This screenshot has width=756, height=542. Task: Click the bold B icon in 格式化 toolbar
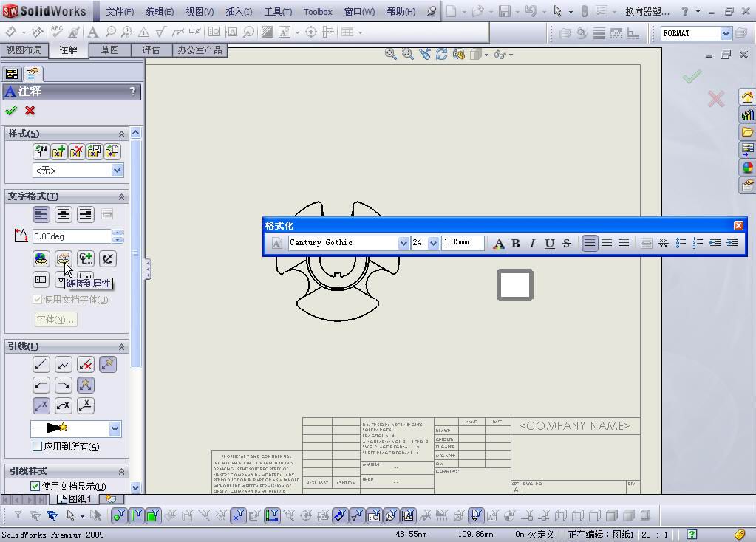515,243
